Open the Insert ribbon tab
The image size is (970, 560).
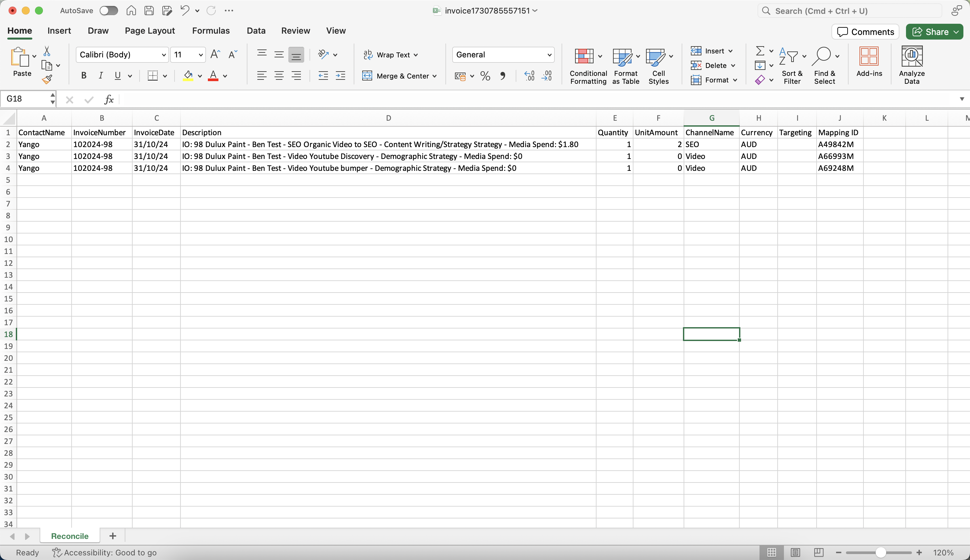[x=59, y=31]
